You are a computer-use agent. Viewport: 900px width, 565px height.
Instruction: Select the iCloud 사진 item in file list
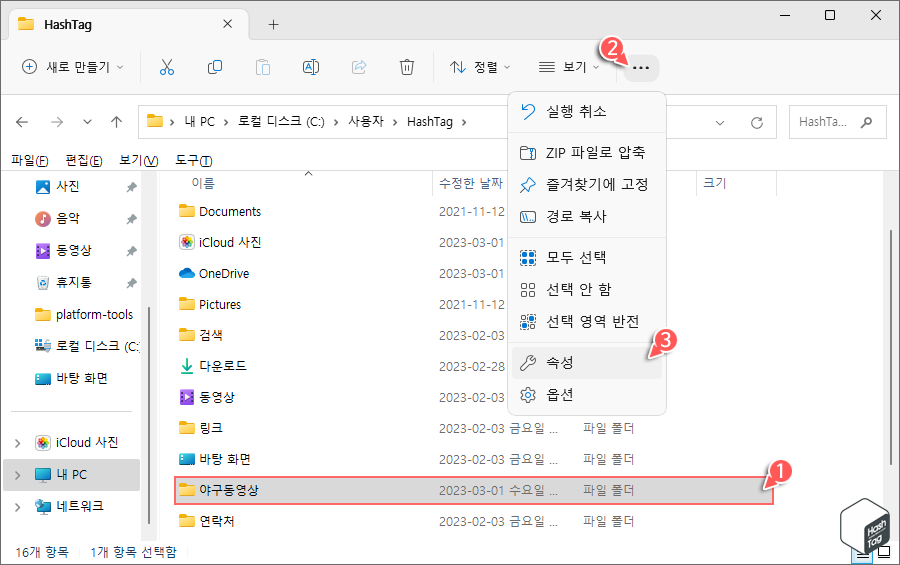[x=230, y=243]
